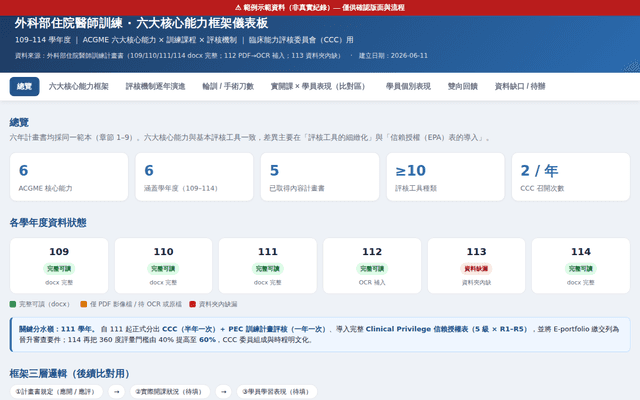
Task: Click the arrow after ②實際開課狀況 pill
Action: pyautogui.click(x=223, y=392)
